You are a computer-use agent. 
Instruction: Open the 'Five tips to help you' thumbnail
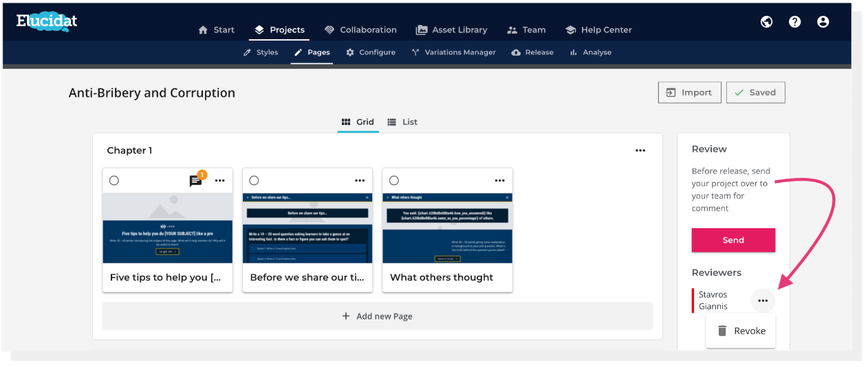pyautogui.click(x=168, y=228)
